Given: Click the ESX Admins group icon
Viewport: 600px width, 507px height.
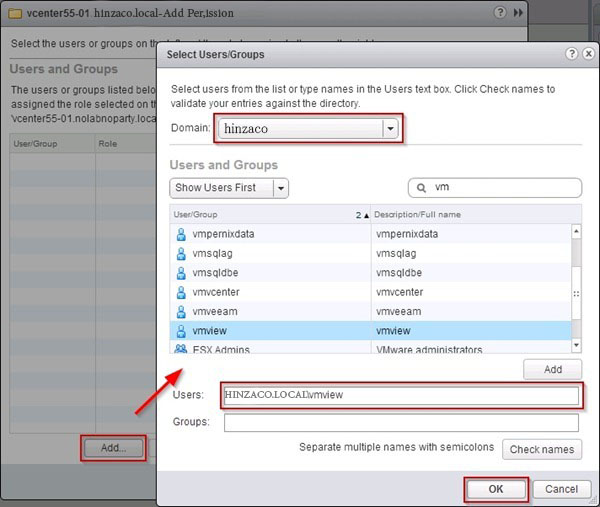Looking at the screenshot, I should (181, 350).
